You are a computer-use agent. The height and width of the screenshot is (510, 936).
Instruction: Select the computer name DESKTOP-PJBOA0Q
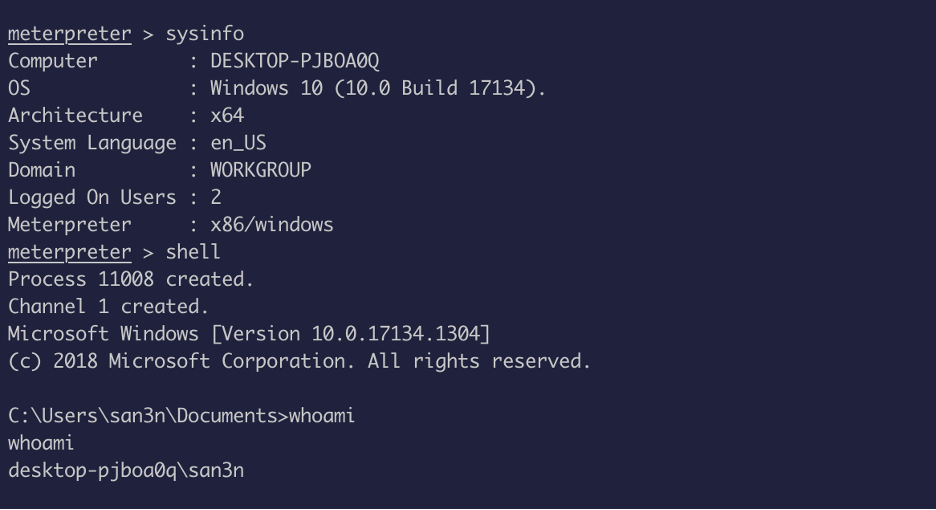point(295,61)
